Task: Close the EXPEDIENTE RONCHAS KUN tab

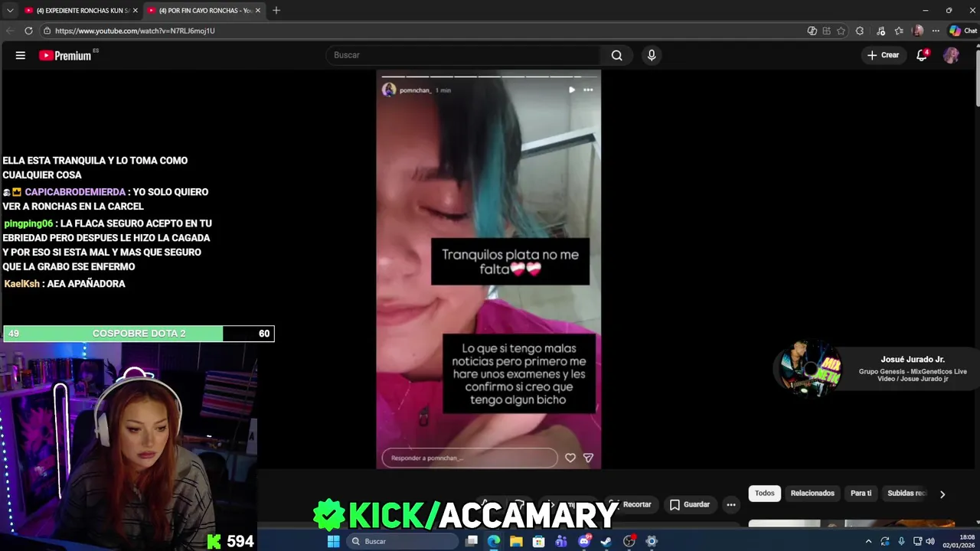Action: pos(136,10)
